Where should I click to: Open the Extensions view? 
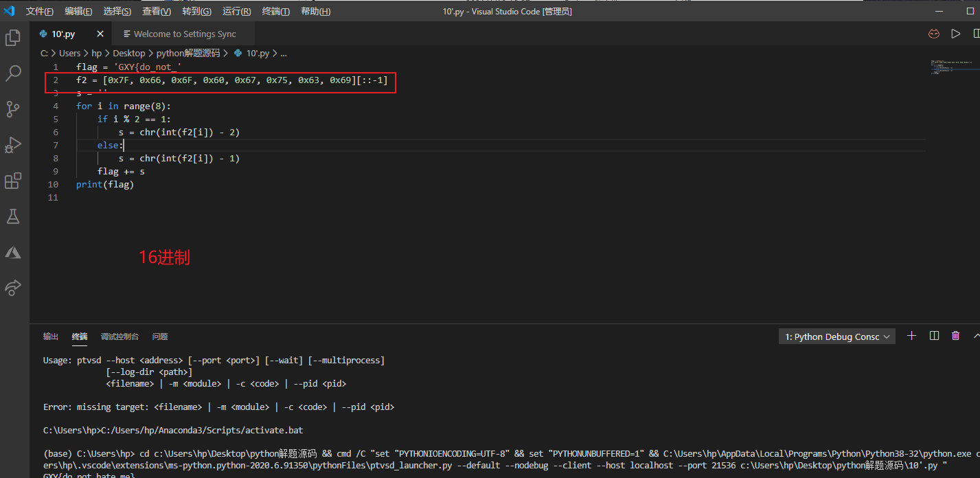pos(13,181)
